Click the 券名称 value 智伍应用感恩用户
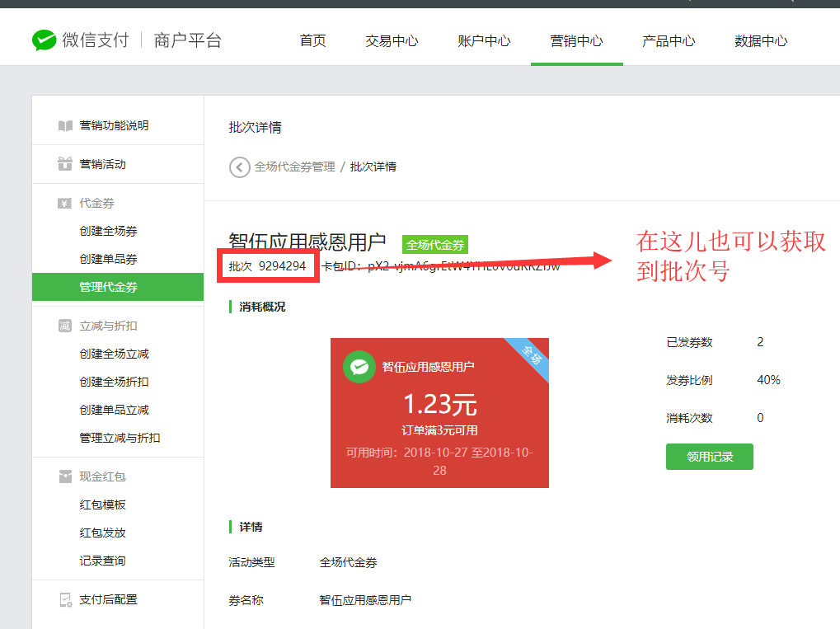Viewport: 840px width, 629px height. tap(365, 600)
